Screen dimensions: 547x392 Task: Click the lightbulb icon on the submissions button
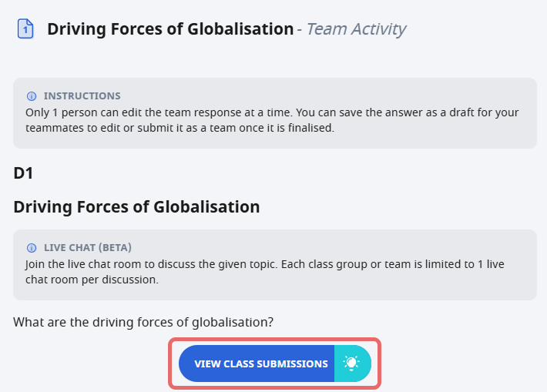[x=351, y=364]
